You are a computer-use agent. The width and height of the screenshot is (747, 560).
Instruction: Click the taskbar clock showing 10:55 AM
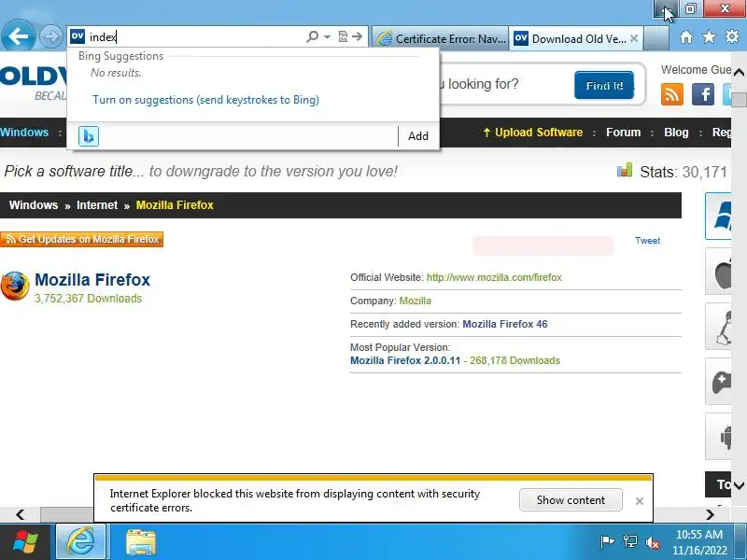(x=699, y=542)
